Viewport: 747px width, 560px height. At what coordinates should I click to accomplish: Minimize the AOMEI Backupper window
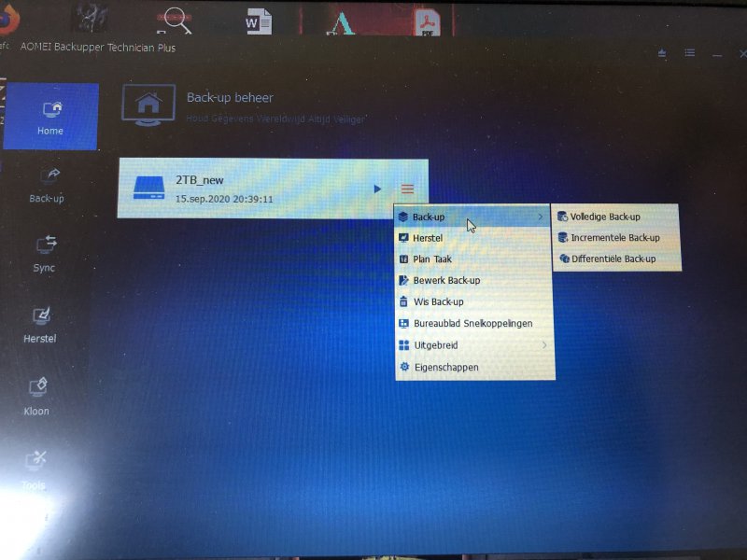tap(717, 55)
